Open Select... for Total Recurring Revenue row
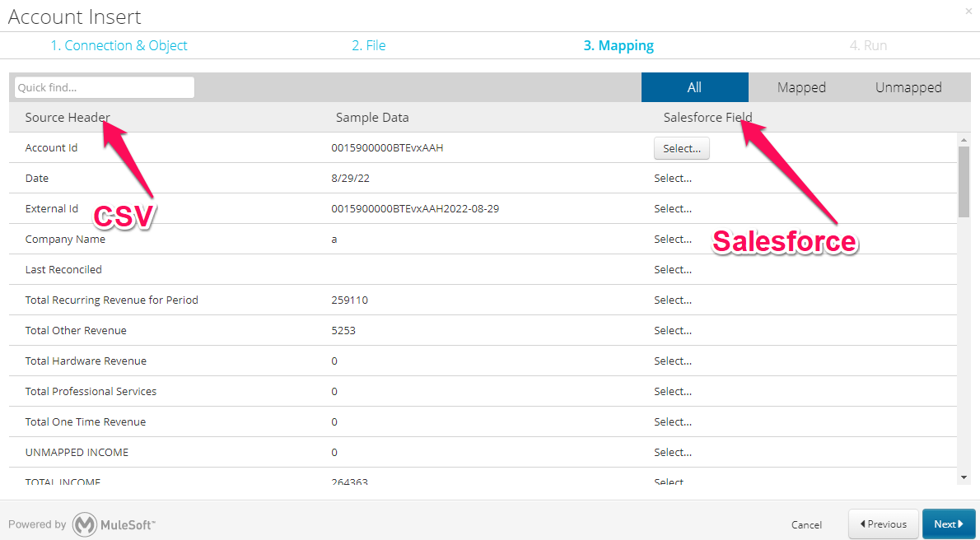The image size is (980, 540). coord(673,300)
